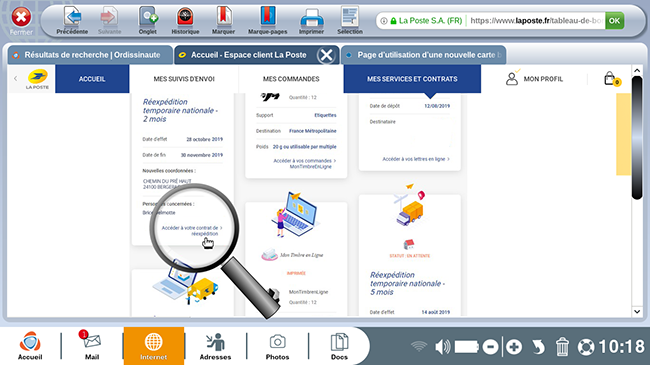
Task: Click the Mon Timbre en Ligne laptop illustration
Action: [296, 214]
